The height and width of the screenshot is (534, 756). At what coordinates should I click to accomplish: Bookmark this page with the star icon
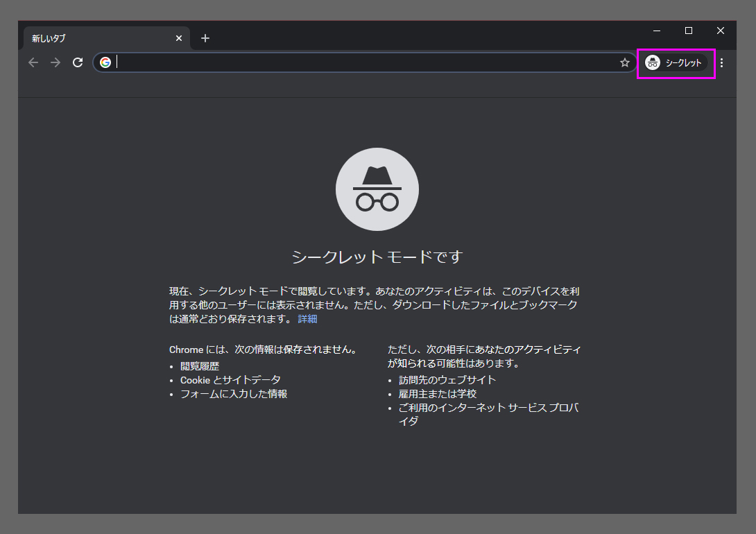[x=625, y=62]
